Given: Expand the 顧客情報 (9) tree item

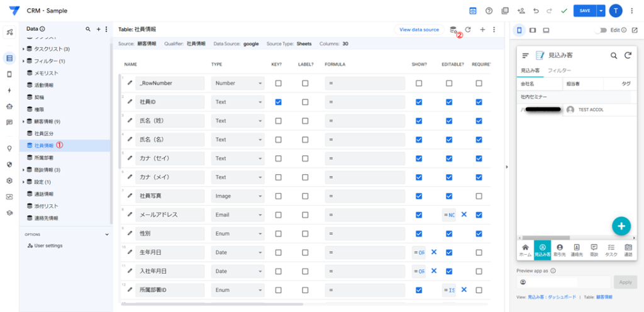Looking at the screenshot, I should [24, 121].
